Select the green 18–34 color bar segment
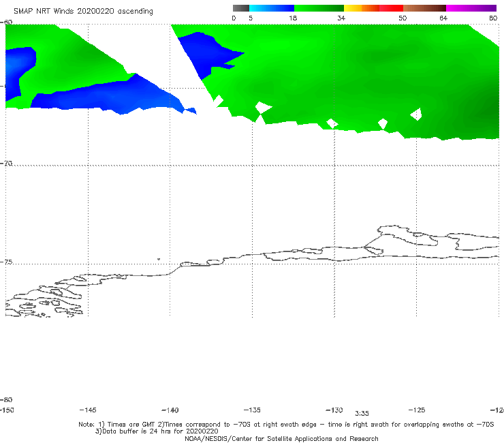 pyautogui.click(x=319, y=8)
